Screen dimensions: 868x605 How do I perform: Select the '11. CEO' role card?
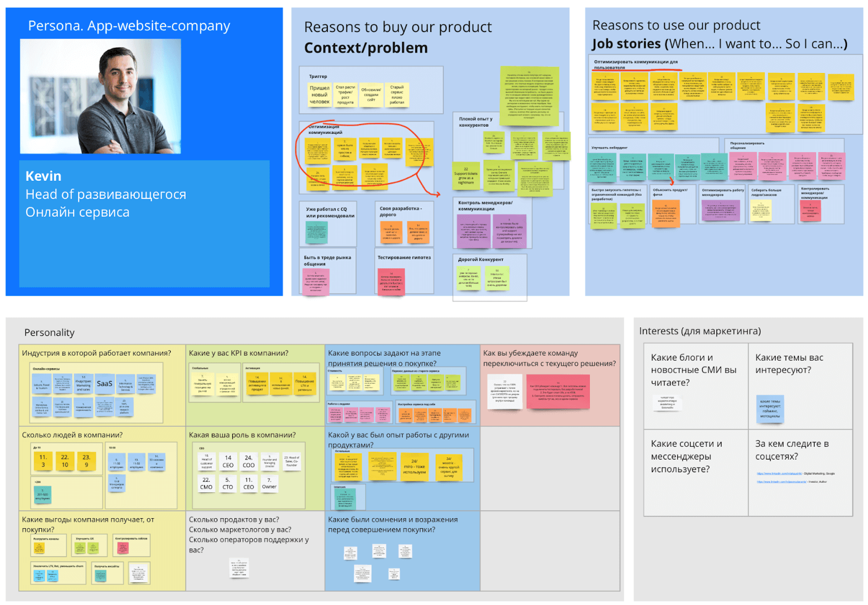(249, 484)
